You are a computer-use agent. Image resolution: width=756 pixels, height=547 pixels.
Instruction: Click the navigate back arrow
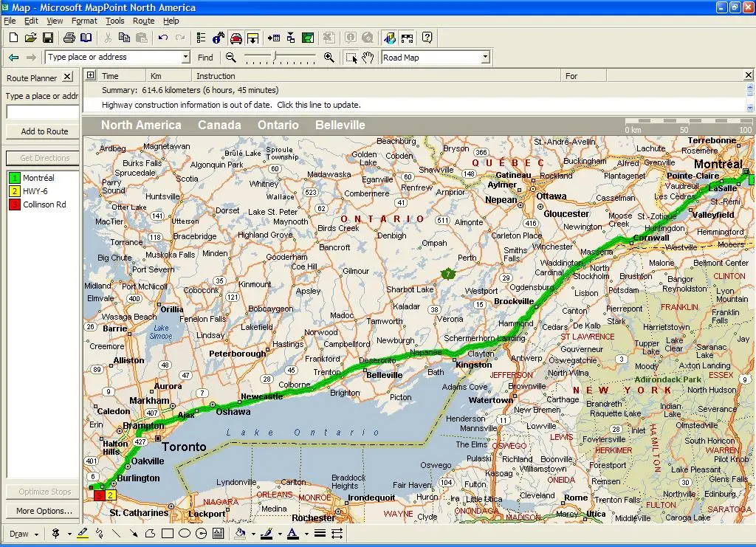click(13, 58)
